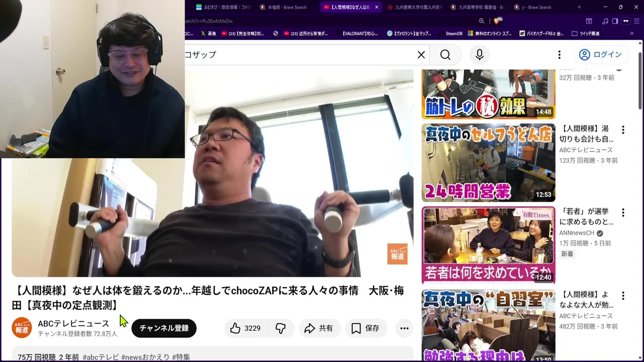Open バイオハザードRE:2 bookmark
Screen dimensions: 644x362
click(x=541, y=34)
